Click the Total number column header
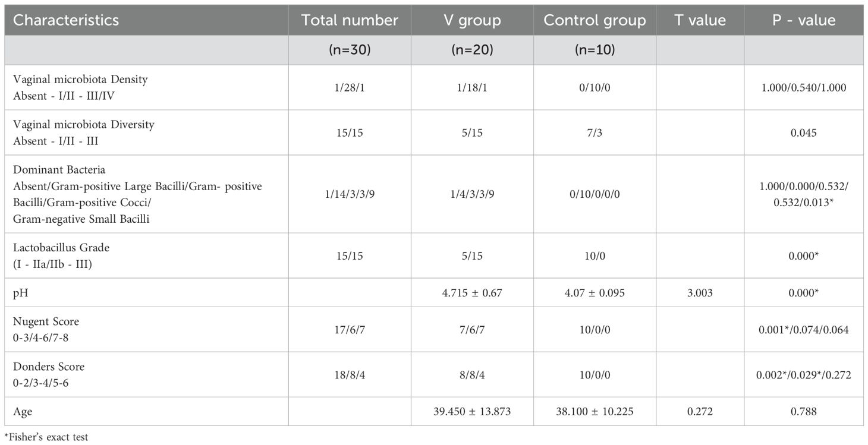 click(350, 20)
